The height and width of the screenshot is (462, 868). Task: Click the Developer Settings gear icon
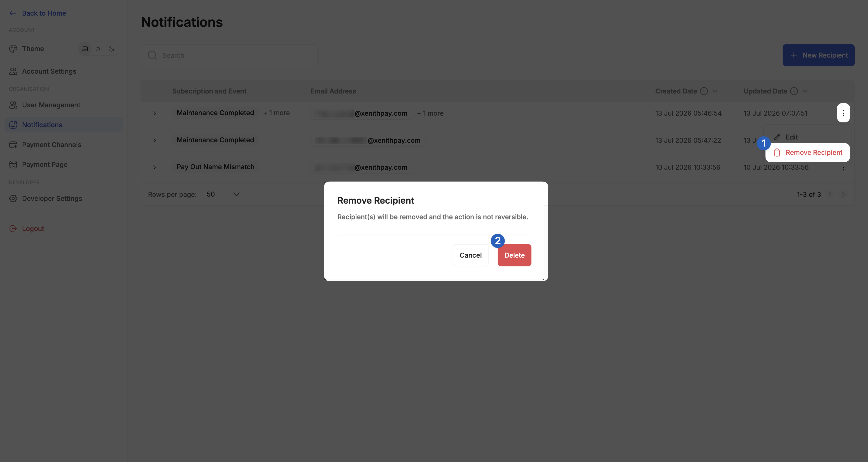tap(13, 198)
